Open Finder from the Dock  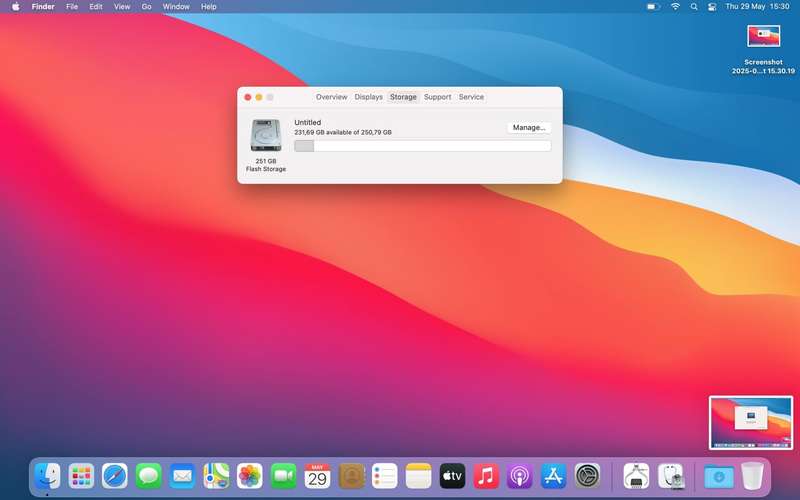(x=47, y=476)
